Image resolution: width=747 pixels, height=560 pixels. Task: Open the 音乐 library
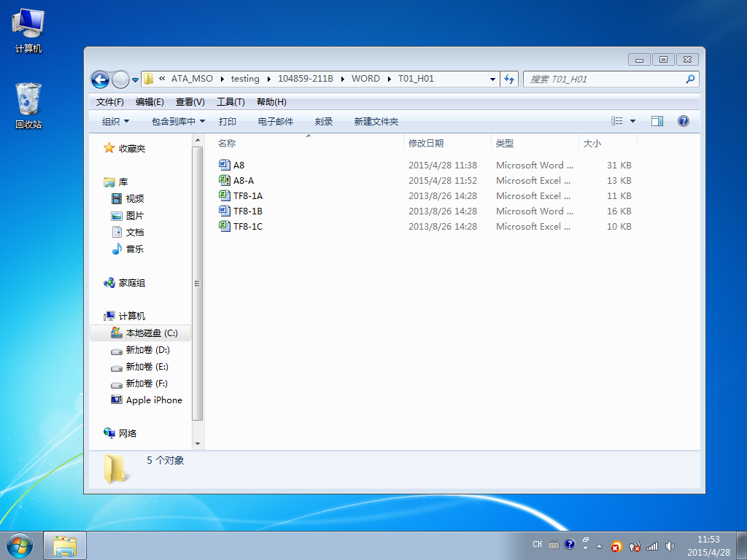127,249
